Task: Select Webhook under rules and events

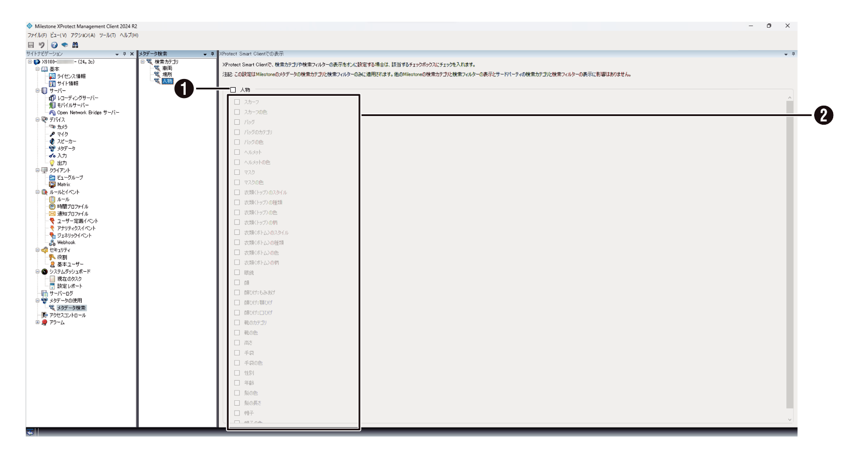Action: tap(66, 243)
